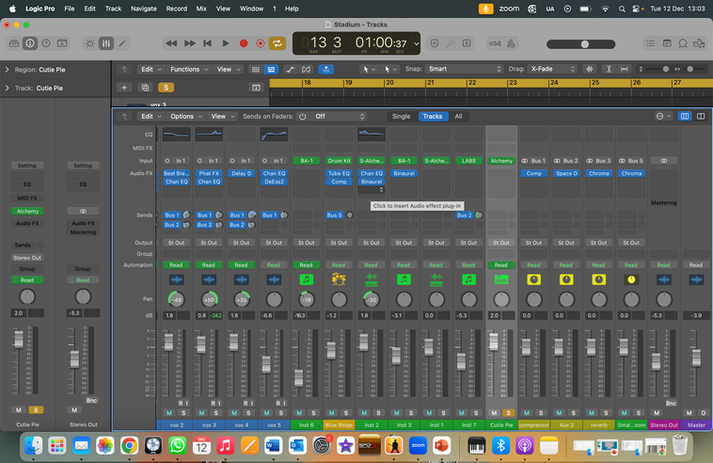Click the Rewind button in transport
The height and width of the screenshot is (463, 713).
click(x=172, y=43)
